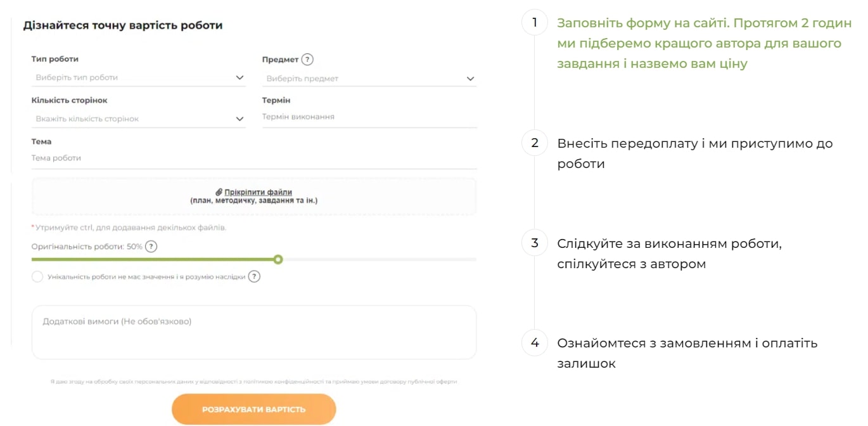Expand the Предмет selection list
Screen dimensions: 868x426
tap(369, 78)
